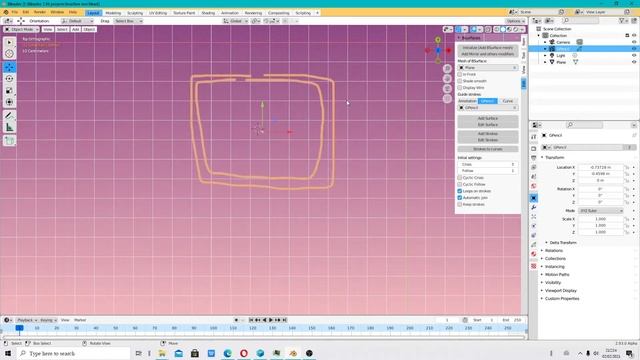Click the green Y axis gizmo ball

(438, 40)
